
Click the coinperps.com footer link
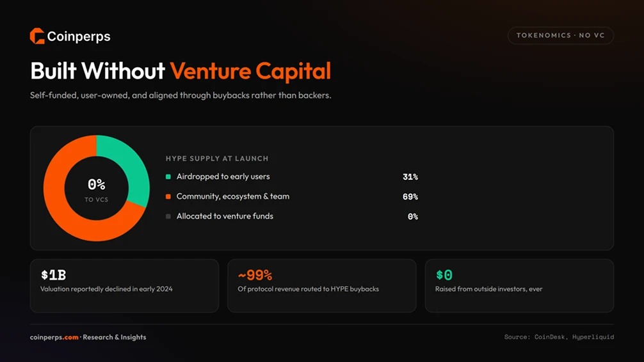point(54,337)
